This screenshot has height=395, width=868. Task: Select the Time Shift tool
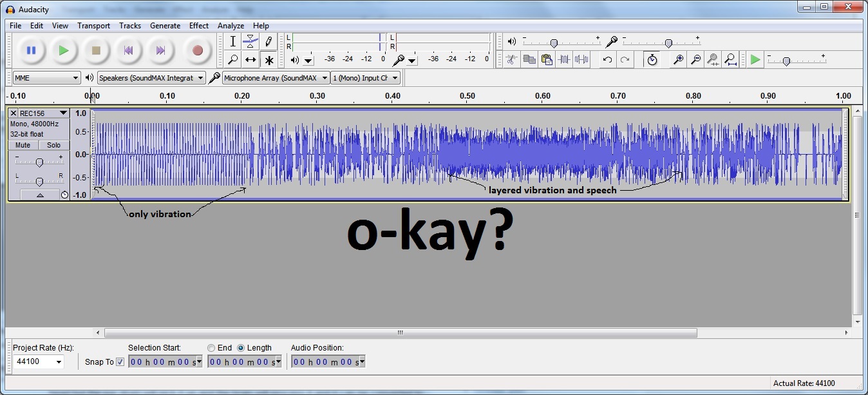[x=250, y=60]
